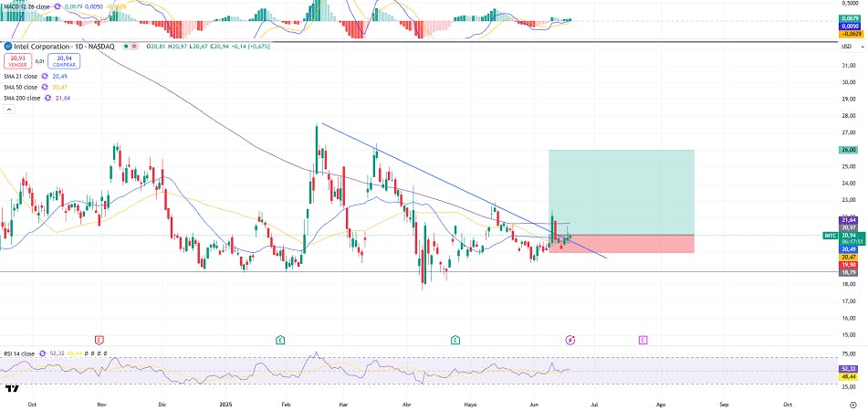Click the red stop-loss zone of position
Screen dimensions: 868x411
click(621, 244)
